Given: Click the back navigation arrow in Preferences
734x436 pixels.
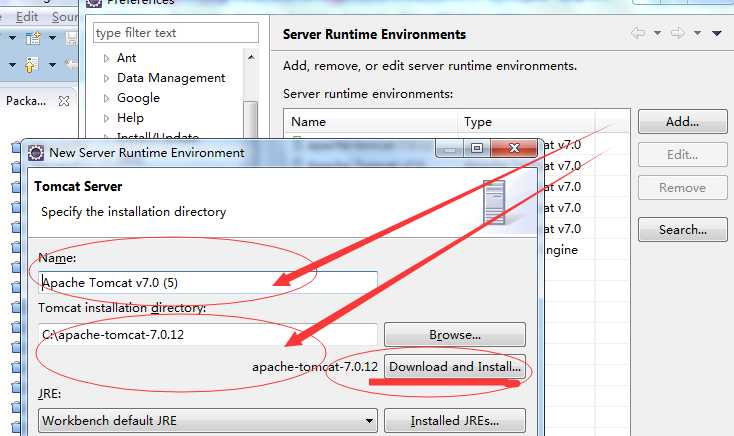Looking at the screenshot, I should tap(638, 33).
